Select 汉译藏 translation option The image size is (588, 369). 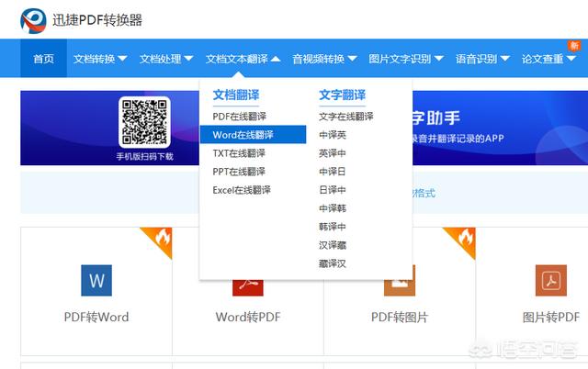tap(333, 245)
